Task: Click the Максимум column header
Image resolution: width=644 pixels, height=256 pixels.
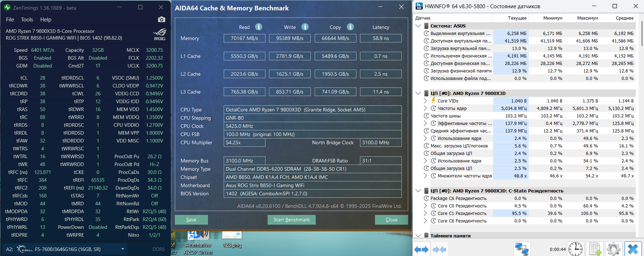Action: (582, 18)
